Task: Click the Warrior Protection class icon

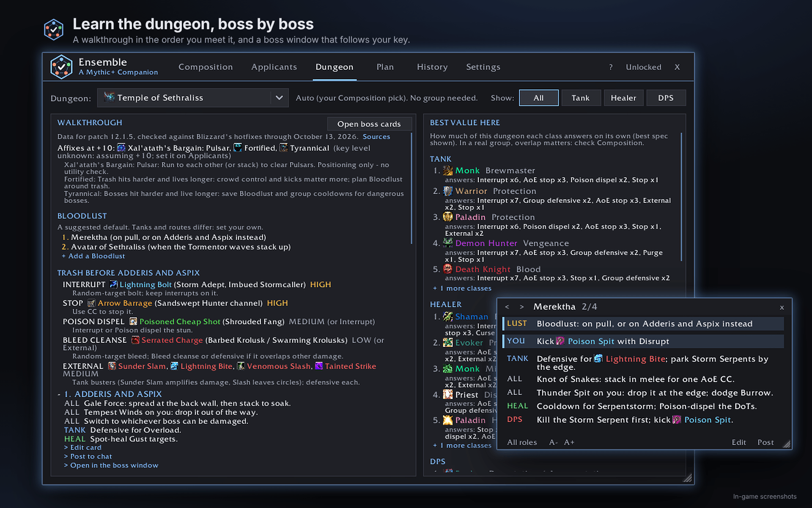Action: pos(448,191)
